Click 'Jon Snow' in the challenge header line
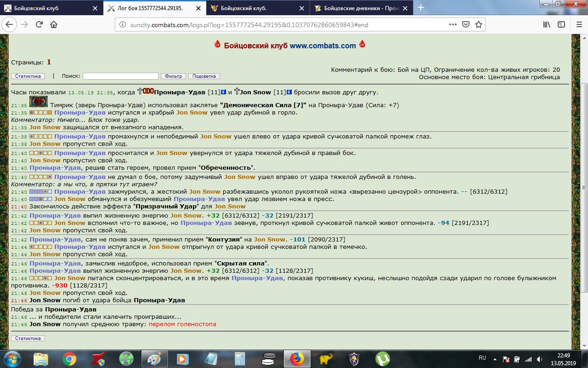This screenshot has height=368, width=588. [x=255, y=92]
